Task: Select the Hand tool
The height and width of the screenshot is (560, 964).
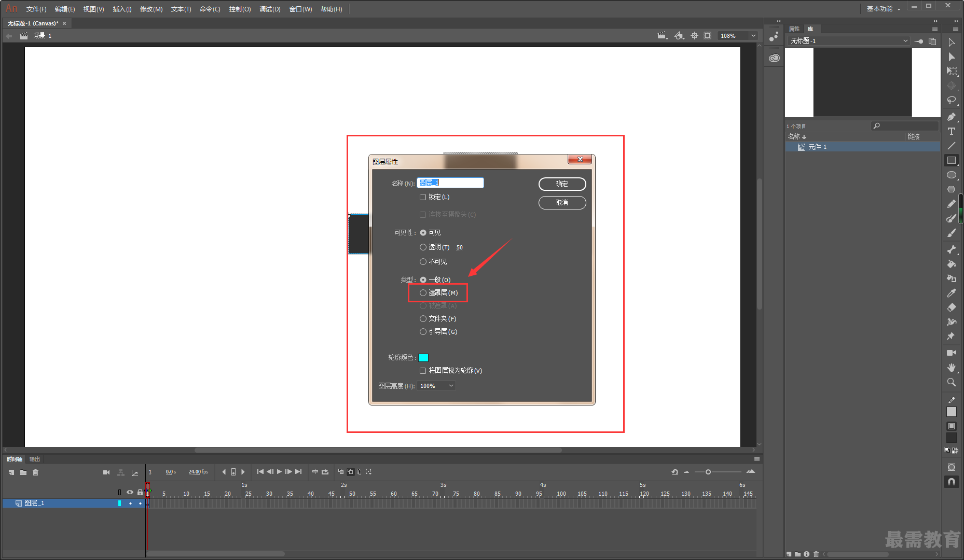Action: pyautogui.click(x=951, y=367)
